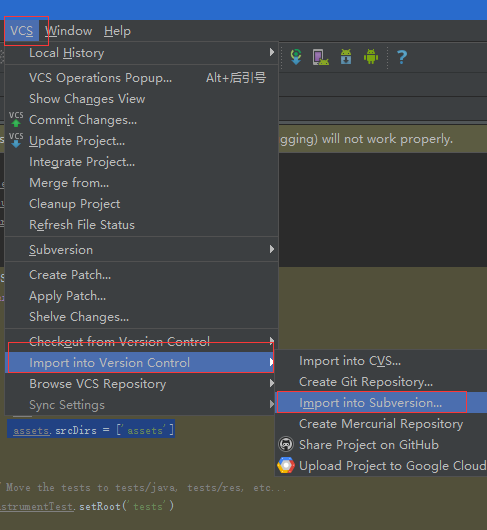Expand Local History submenu
The image size is (487, 530).
click(x=141, y=53)
